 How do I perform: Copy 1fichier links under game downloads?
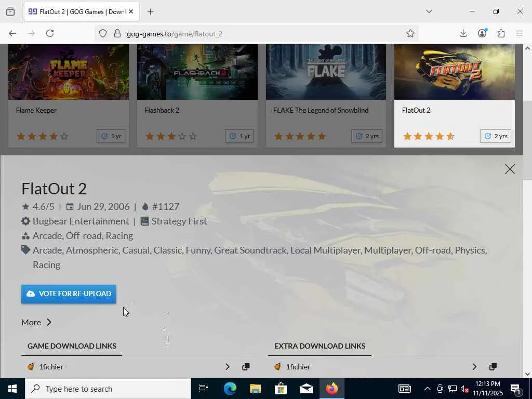(246, 367)
